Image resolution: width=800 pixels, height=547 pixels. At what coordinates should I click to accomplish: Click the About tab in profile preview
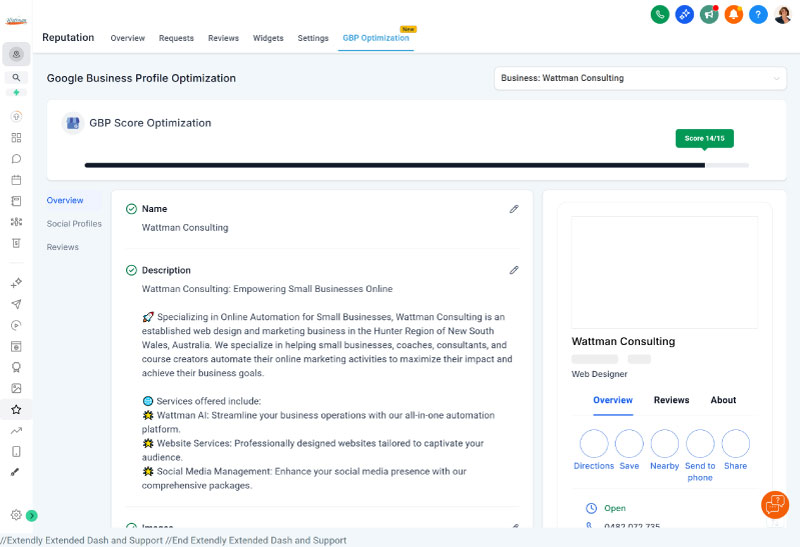723,400
